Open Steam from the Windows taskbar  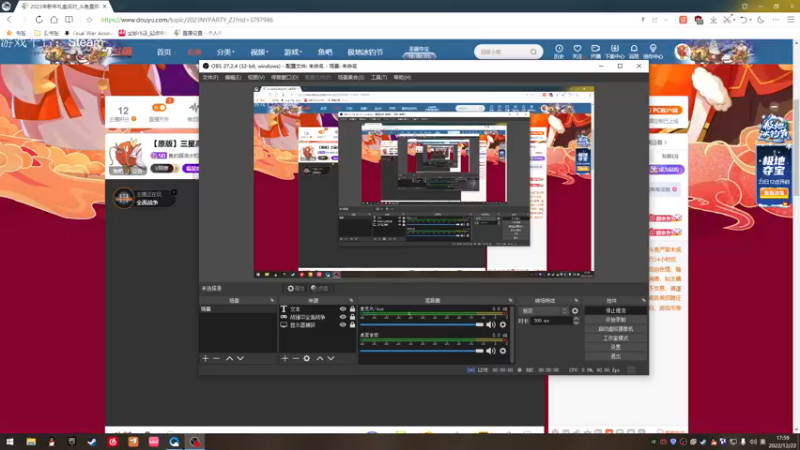(x=92, y=442)
